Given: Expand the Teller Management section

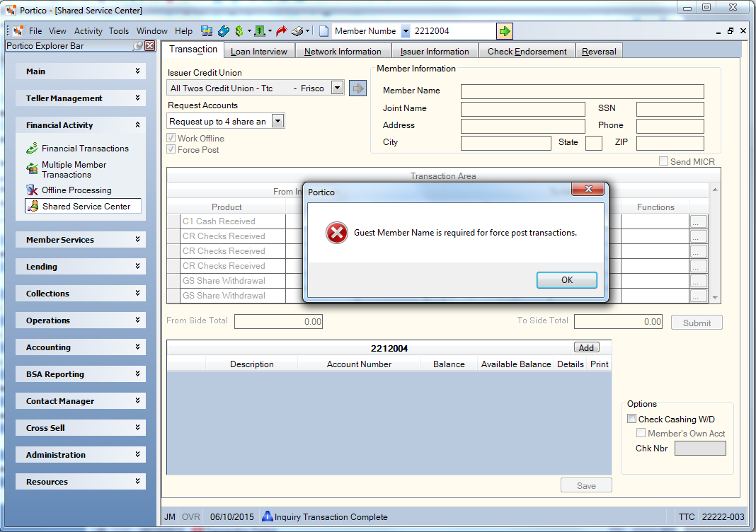Looking at the screenshot, I should click(x=81, y=98).
